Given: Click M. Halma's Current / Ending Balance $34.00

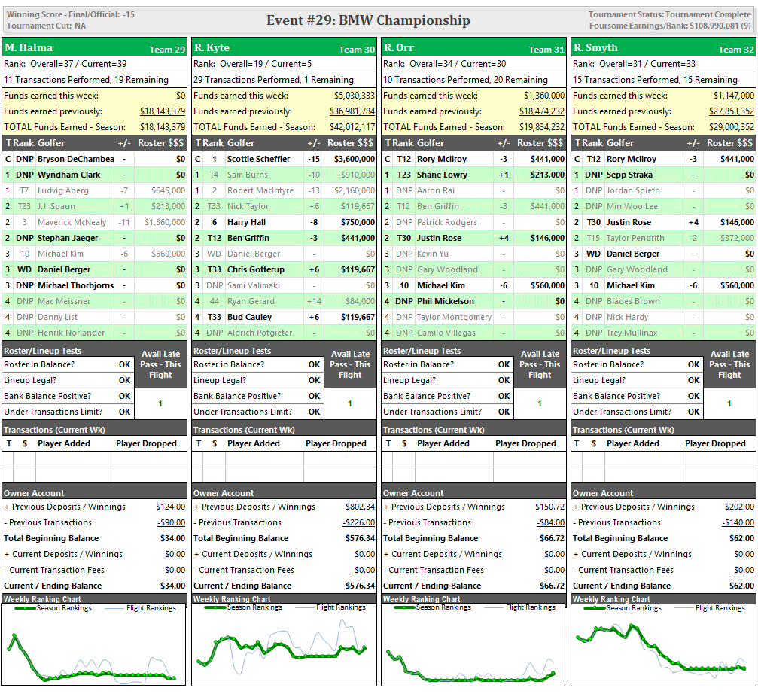Looking at the screenshot, I should pyautogui.click(x=172, y=586).
